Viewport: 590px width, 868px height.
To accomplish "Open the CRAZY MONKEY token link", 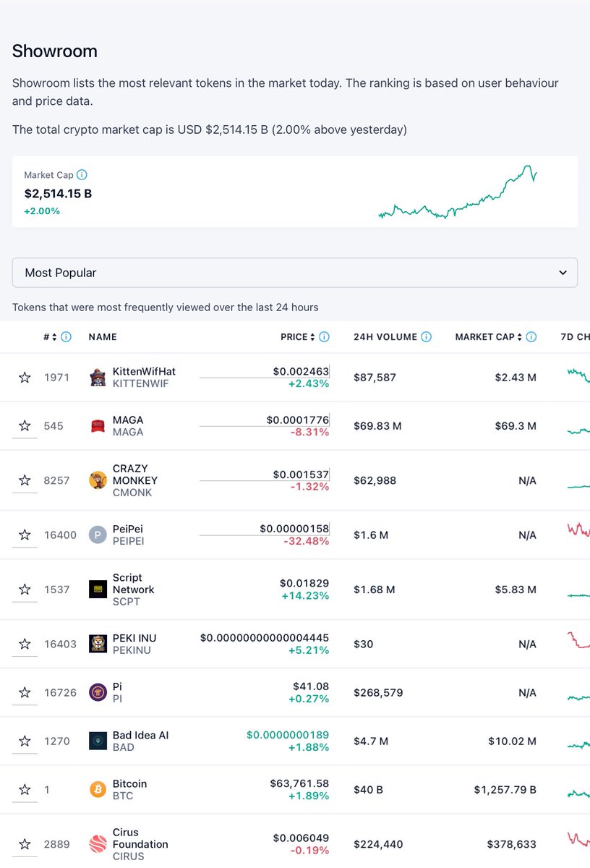I will (135, 475).
